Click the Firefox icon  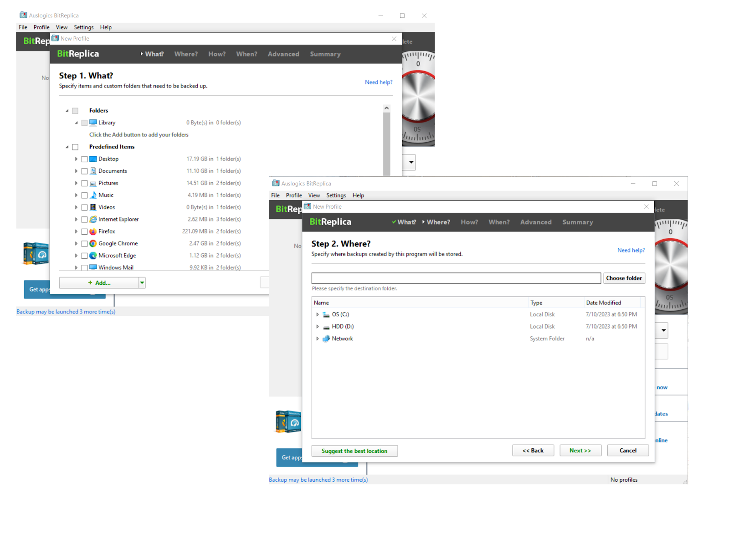(93, 231)
